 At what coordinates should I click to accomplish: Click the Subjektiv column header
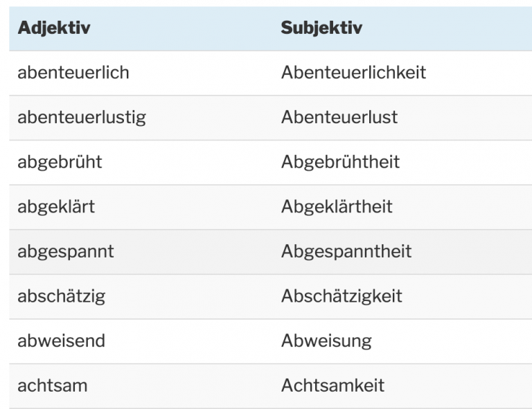[x=321, y=28]
